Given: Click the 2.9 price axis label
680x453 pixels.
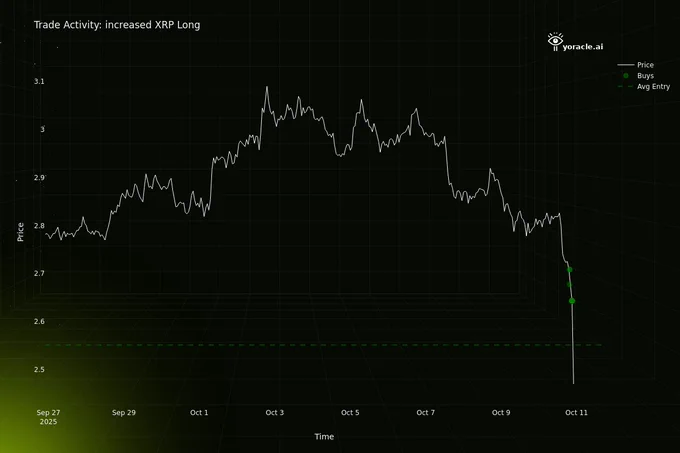Looking at the screenshot, I should (39, 177).
